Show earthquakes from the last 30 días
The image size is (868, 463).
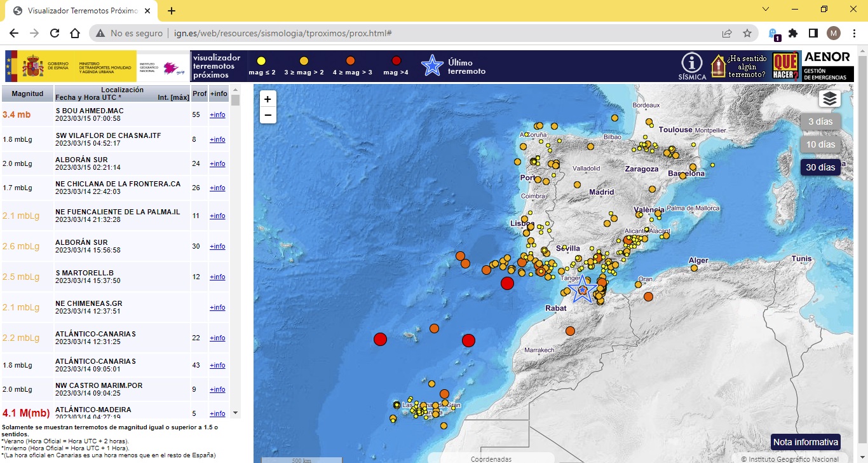820,167
